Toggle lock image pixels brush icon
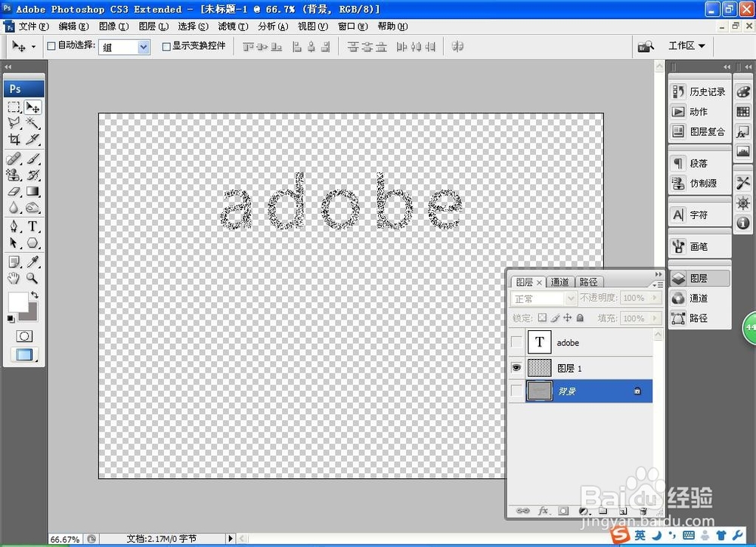The width and height of the screenshot is (756, 547). pyautogui.click(x=555, y=317)
